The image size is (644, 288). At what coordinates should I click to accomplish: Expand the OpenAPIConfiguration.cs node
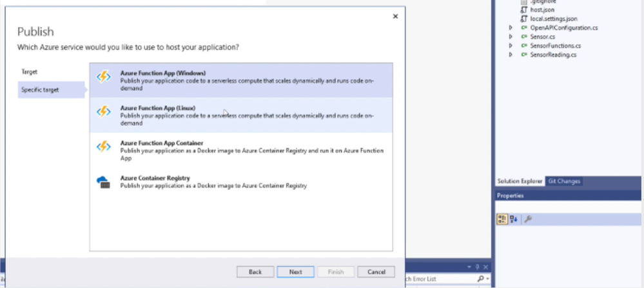click(511, 28)
